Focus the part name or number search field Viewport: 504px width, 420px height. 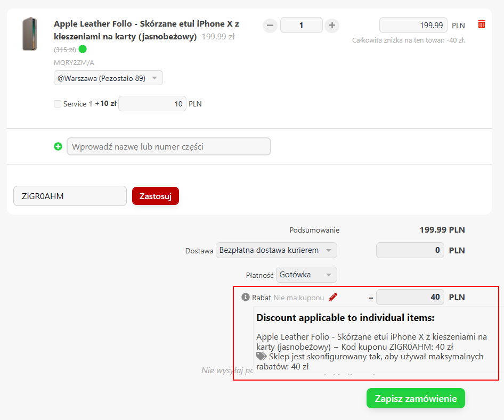[x=169, y=147]
